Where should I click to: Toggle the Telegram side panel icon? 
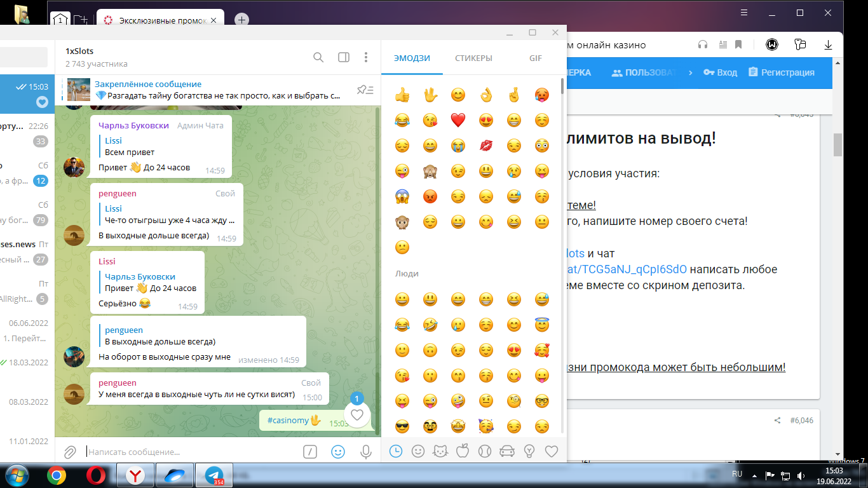344,57
